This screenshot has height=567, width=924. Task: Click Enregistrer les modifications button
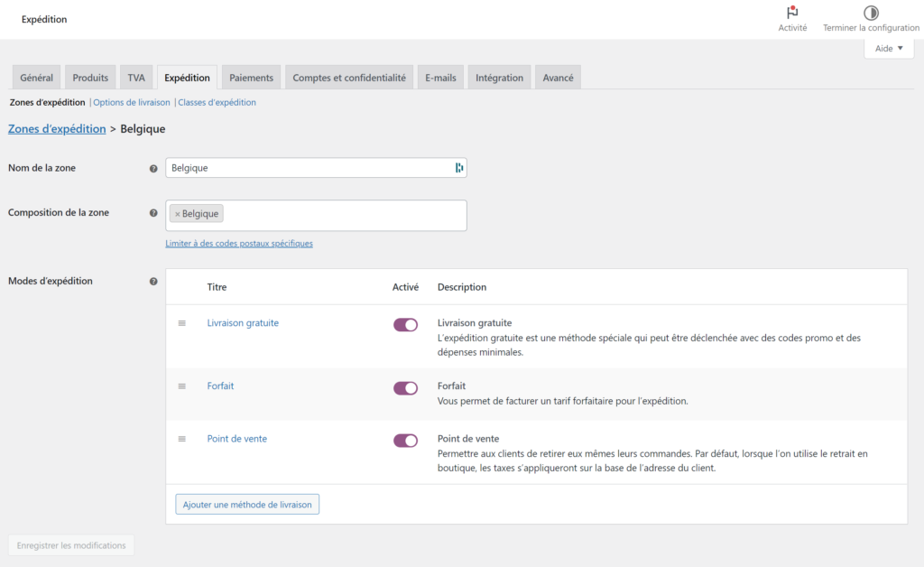pos(71,545)
